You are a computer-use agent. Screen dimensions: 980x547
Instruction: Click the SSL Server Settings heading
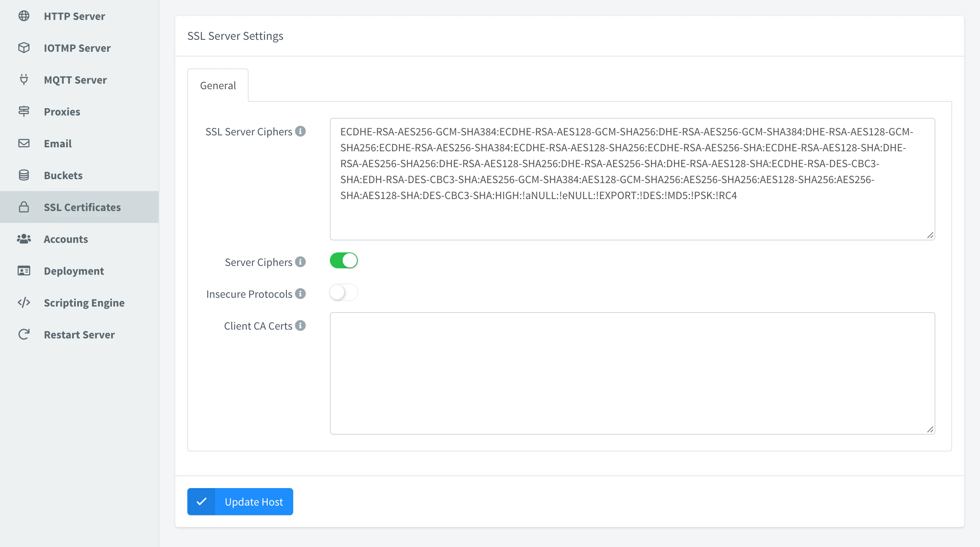(x=235, y=36)
